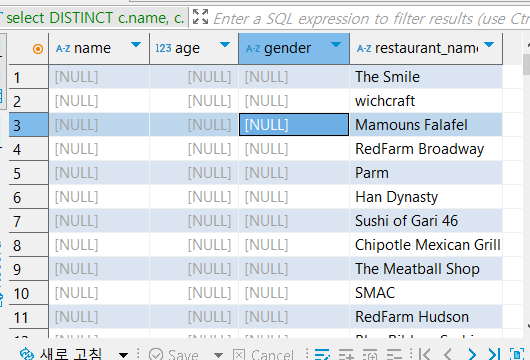Click the gender NULL cell in row 8
530x360 pixels.
tap(294, 245)
